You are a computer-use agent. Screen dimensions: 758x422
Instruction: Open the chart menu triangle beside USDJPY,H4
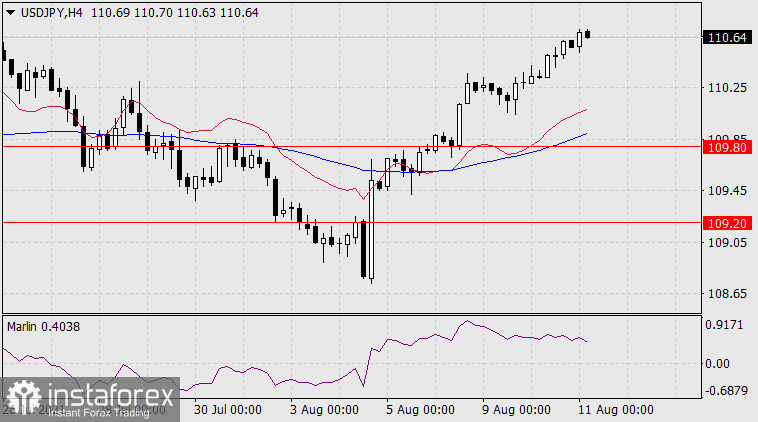pyautogui.click(x=9, y=11)
